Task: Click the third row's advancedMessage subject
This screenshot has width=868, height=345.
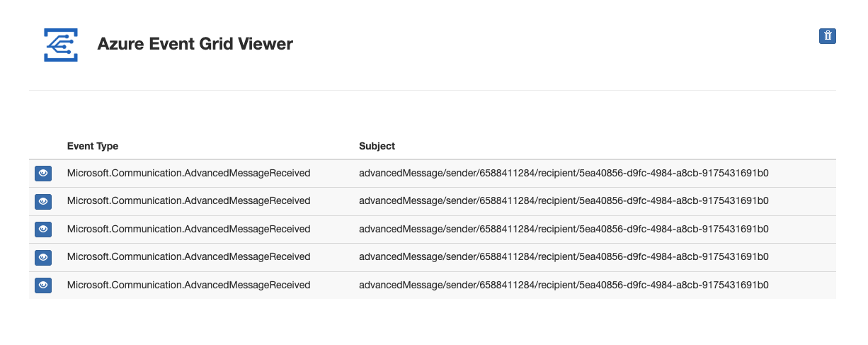Action: click(x=564, y=229)
